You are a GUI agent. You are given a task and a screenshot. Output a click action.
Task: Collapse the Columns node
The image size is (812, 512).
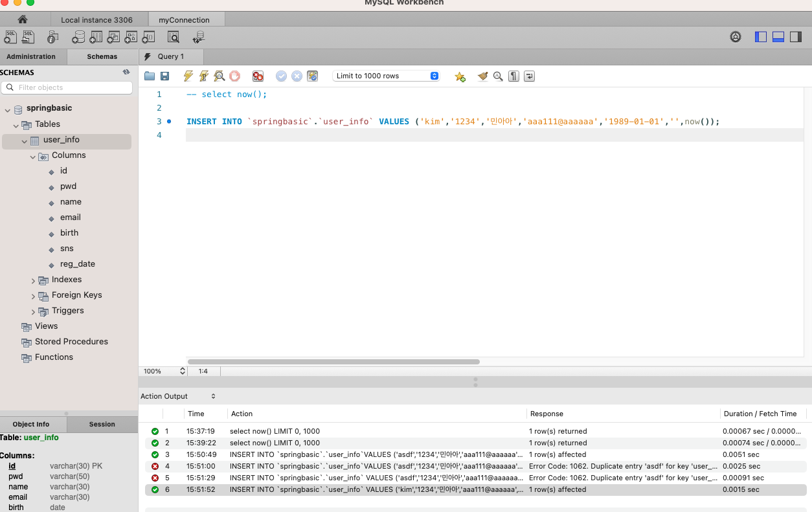point(33,156)
